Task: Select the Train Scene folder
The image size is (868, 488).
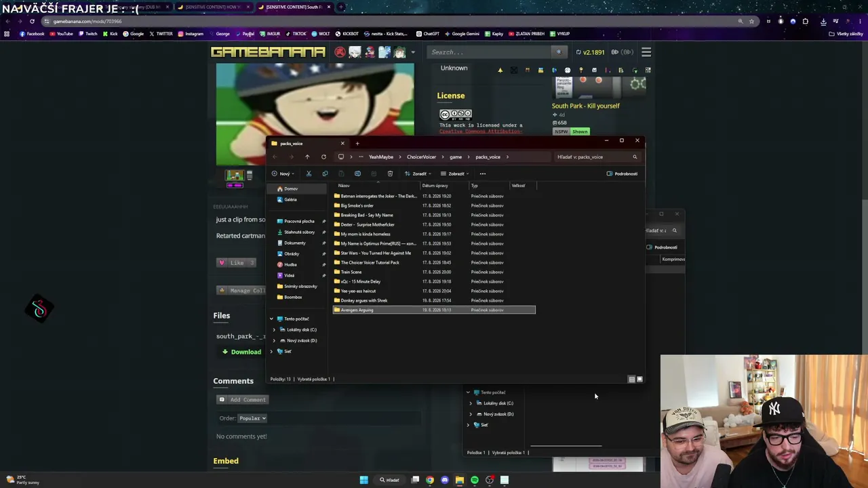Action: [x=434, y=272]
